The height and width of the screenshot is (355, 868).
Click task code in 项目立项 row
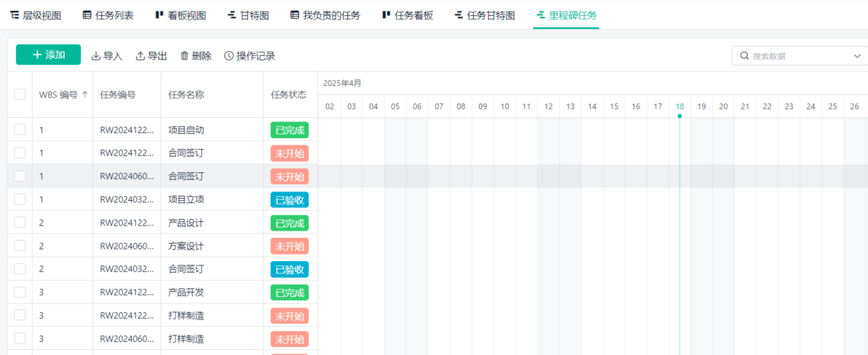pos(127,200)
